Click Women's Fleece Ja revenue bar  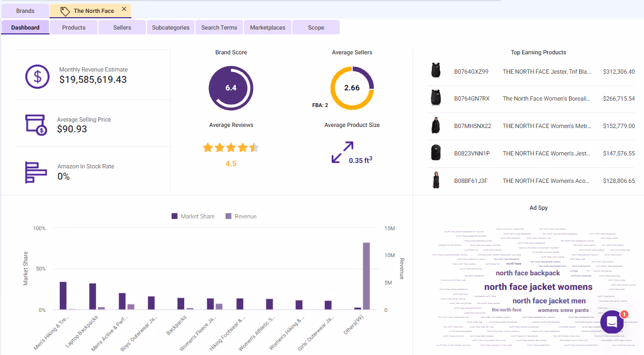[x=219, y=307]
